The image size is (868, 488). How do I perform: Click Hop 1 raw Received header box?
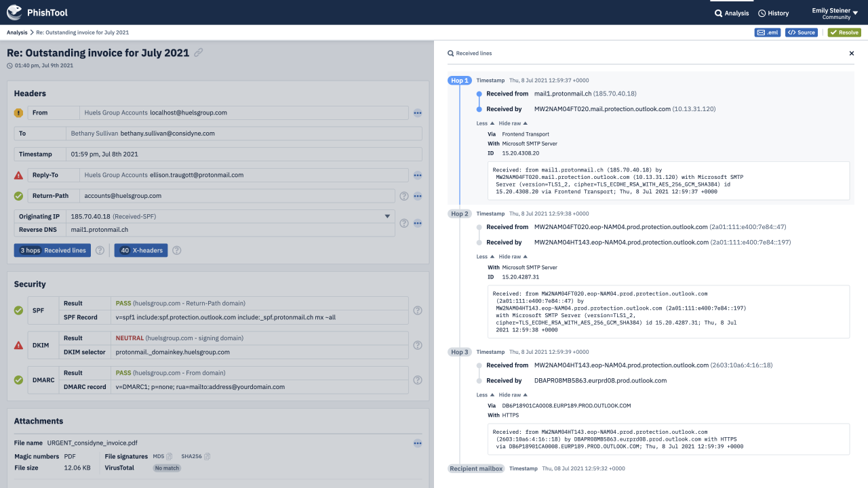pos(669,181)
